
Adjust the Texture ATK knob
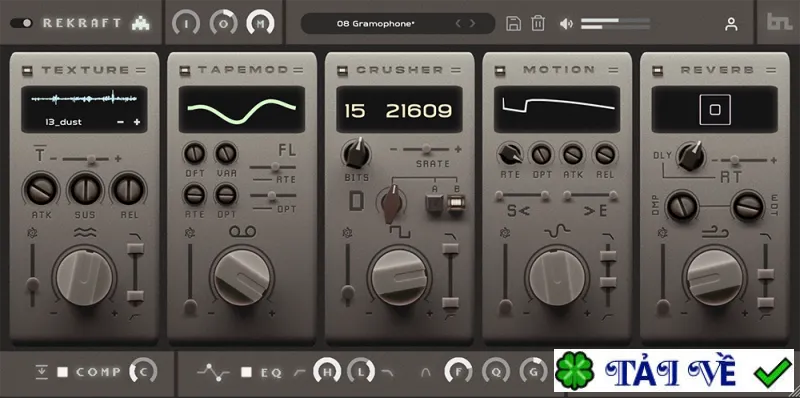[41, 190]
